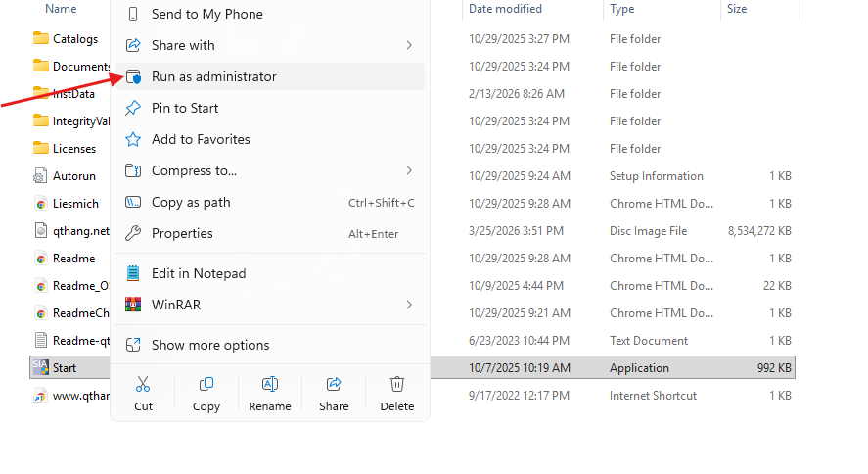This screenshot has width=868, height=474.
Task: Select Run as administrator
Action: point(213,76)
